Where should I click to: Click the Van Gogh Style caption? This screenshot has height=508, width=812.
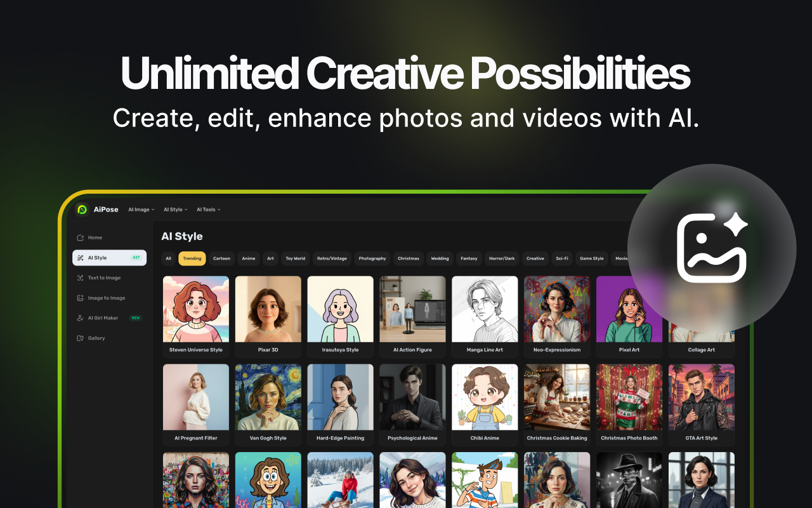pos(268,438)
